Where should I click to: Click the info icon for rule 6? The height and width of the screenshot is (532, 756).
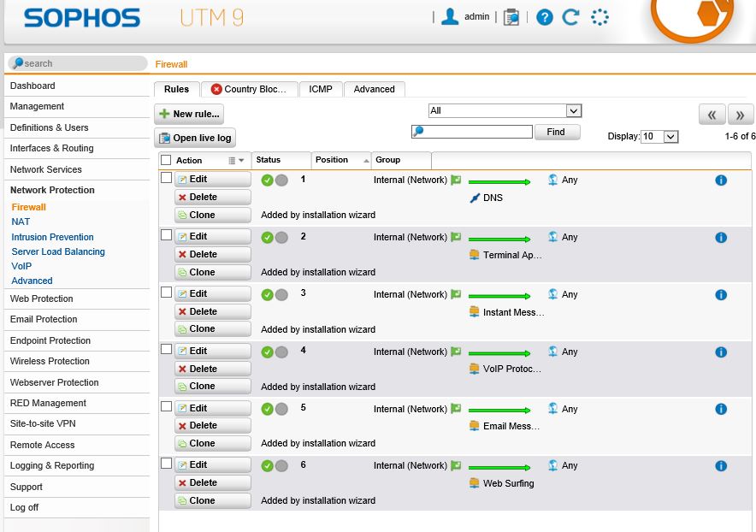point(721,466)
